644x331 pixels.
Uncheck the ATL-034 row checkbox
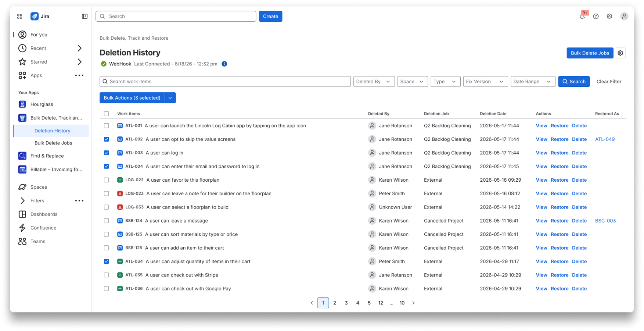tap(107, 261)
